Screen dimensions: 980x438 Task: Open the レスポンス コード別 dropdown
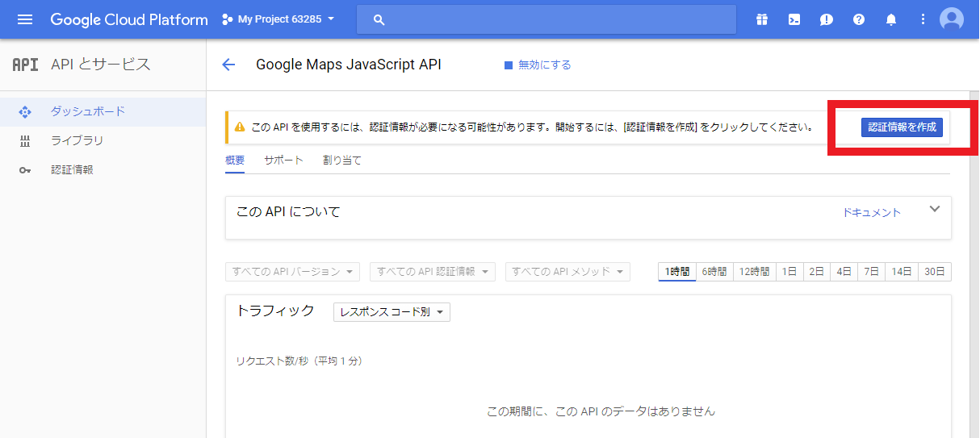(x=392, y=312)
